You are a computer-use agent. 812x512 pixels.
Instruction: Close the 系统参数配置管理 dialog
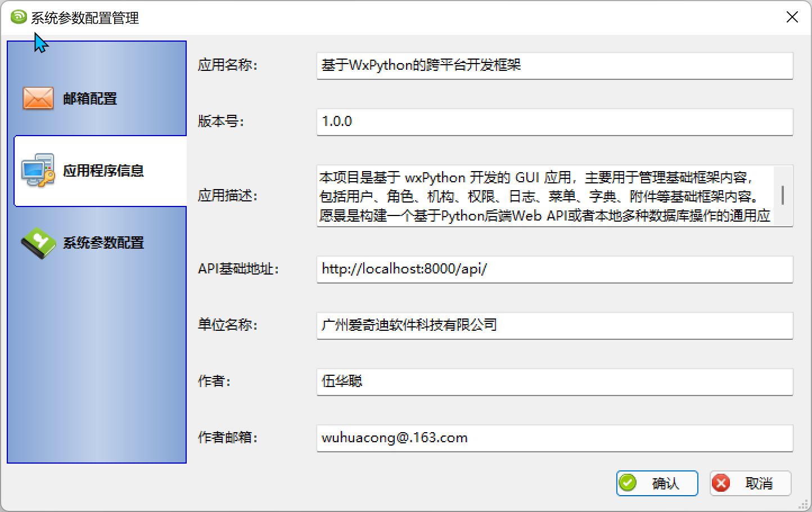coord(792,17)
